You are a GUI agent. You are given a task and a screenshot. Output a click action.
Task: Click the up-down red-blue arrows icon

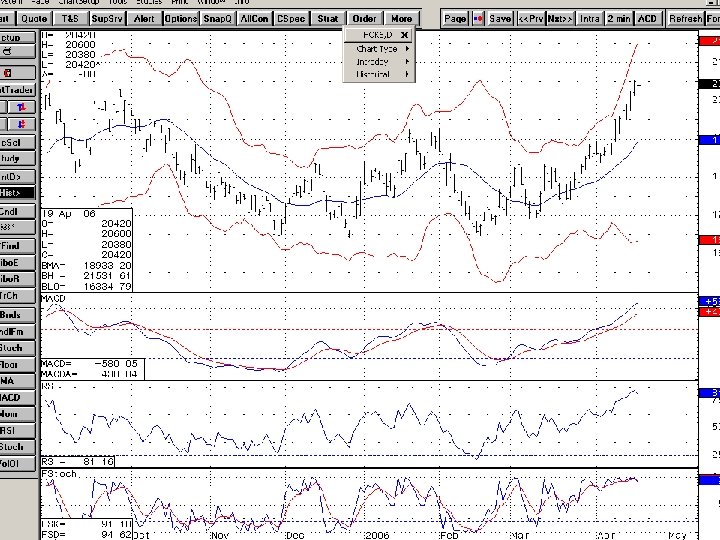click(x=22, y=107)
